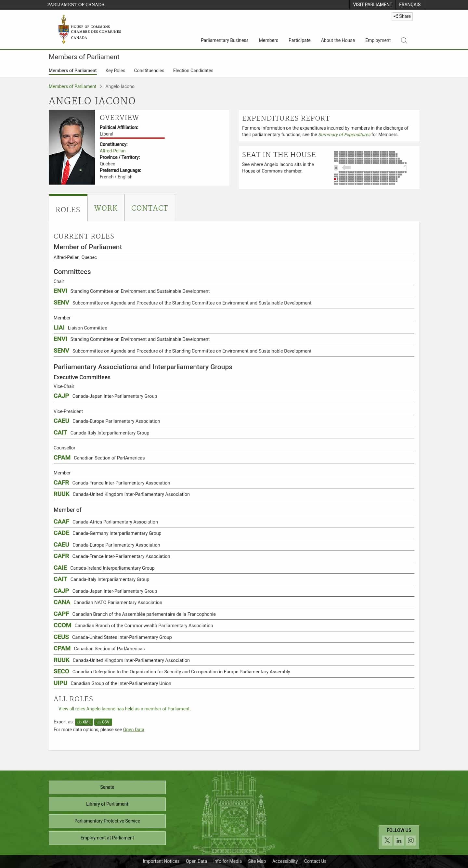Open the Alfred-Pellan constituency link
This screenshot has width=468, height=868.
point(112,150)
